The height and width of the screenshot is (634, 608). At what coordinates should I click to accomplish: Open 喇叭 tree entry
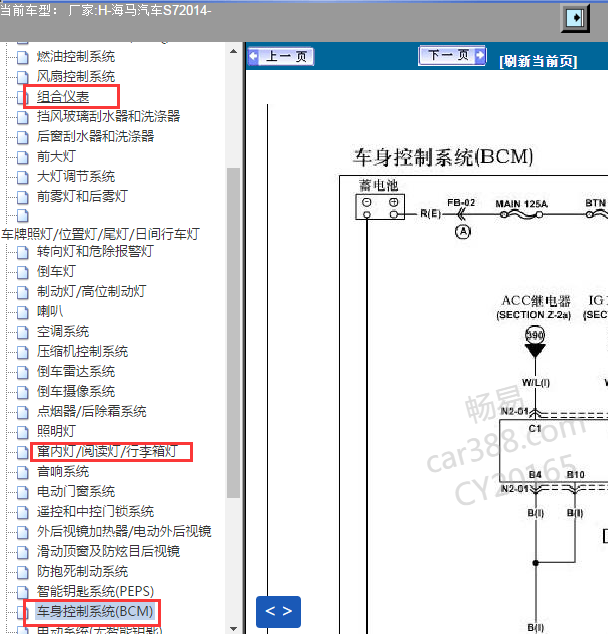(x=50, y=311)
